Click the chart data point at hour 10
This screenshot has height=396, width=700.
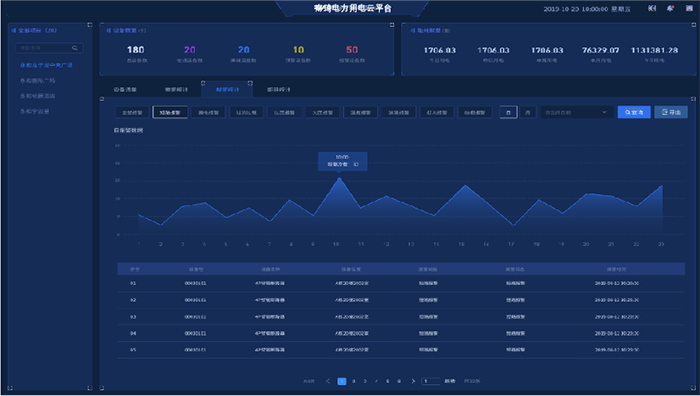point(339,179)
